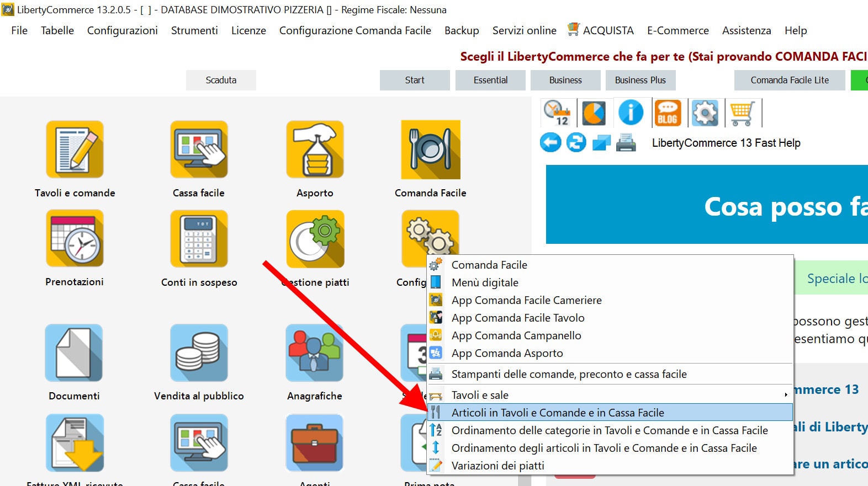868x486 pixels.
Task: Open the BLOG toolbar icon
Action: point(668,113)
